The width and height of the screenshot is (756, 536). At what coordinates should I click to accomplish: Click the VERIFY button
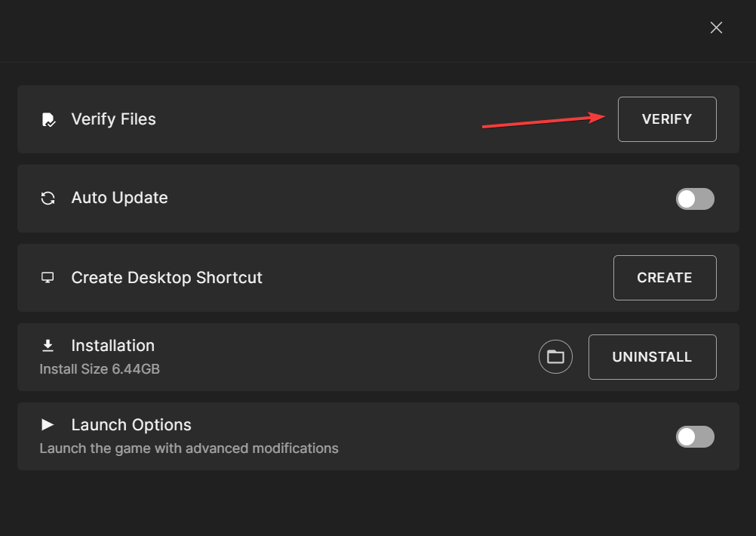coord(666,119)
